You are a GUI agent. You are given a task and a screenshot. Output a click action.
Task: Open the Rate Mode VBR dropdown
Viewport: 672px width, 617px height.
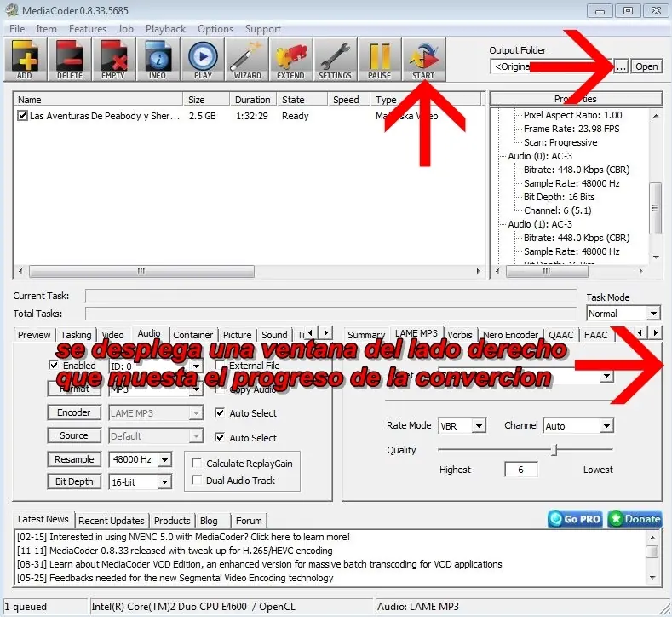click(480, 426)
